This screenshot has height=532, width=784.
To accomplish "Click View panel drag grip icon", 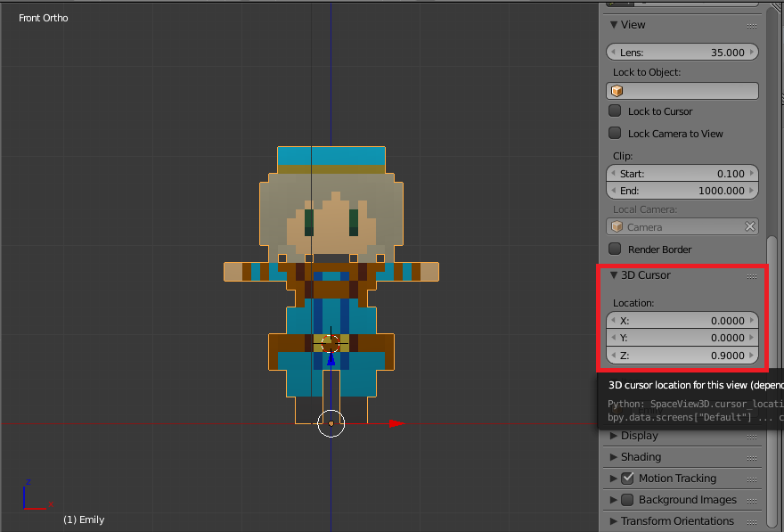I will click(x=752, y=26).
